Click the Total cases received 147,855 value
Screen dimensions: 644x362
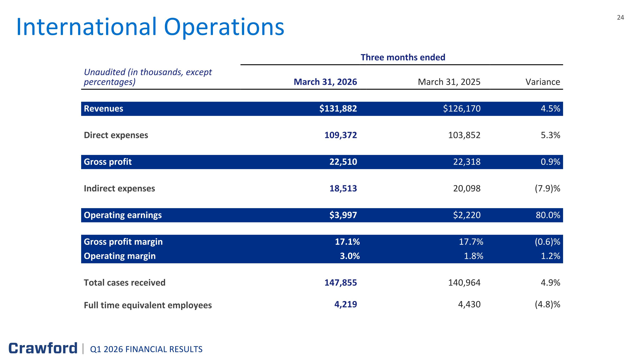[x=341, y=283]
